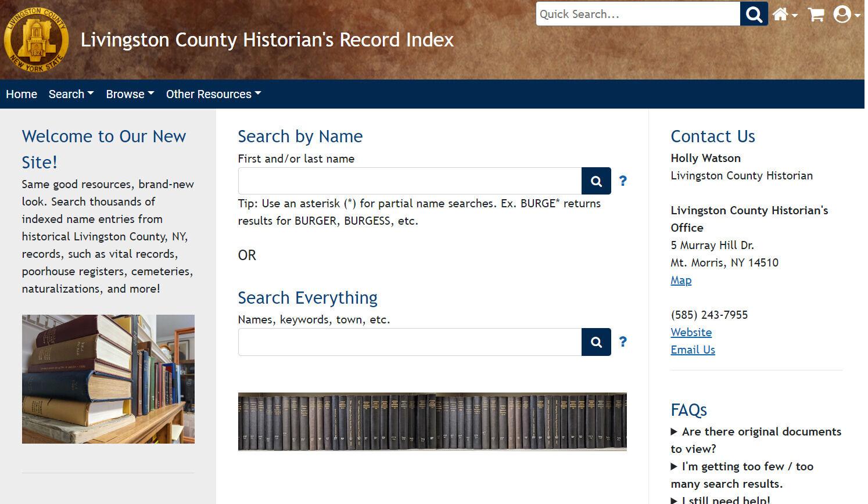
Task: Expand the 'I still need help!' FAQ
Action: (x=723, y=499)
